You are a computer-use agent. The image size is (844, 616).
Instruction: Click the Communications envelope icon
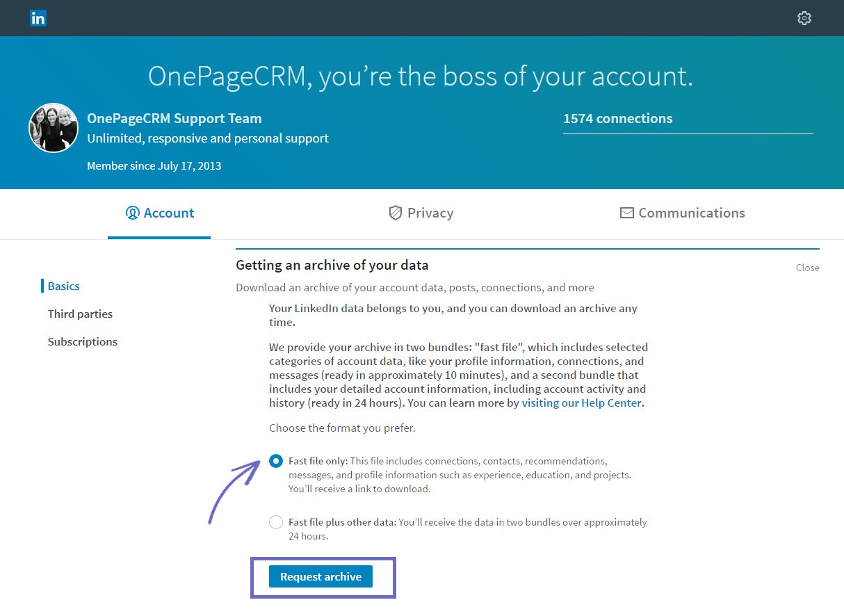626,213
